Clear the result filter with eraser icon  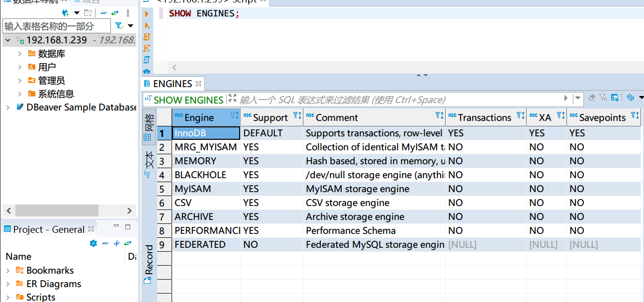(592, 98)
